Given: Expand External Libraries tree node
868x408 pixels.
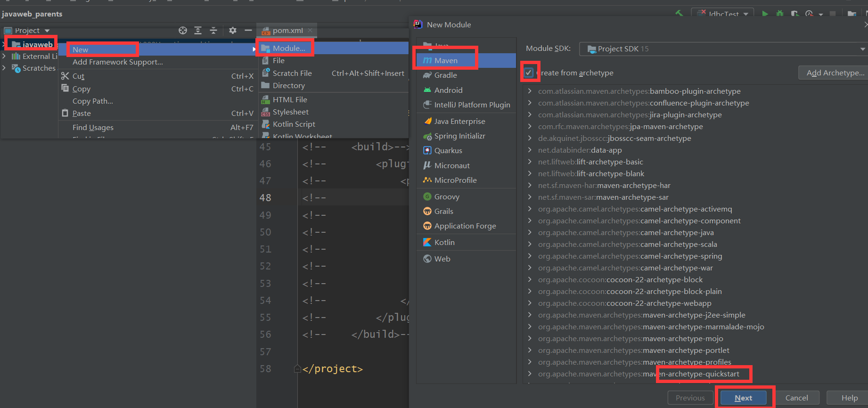Looking at the screenshot, I should click(x=4, y=56).
